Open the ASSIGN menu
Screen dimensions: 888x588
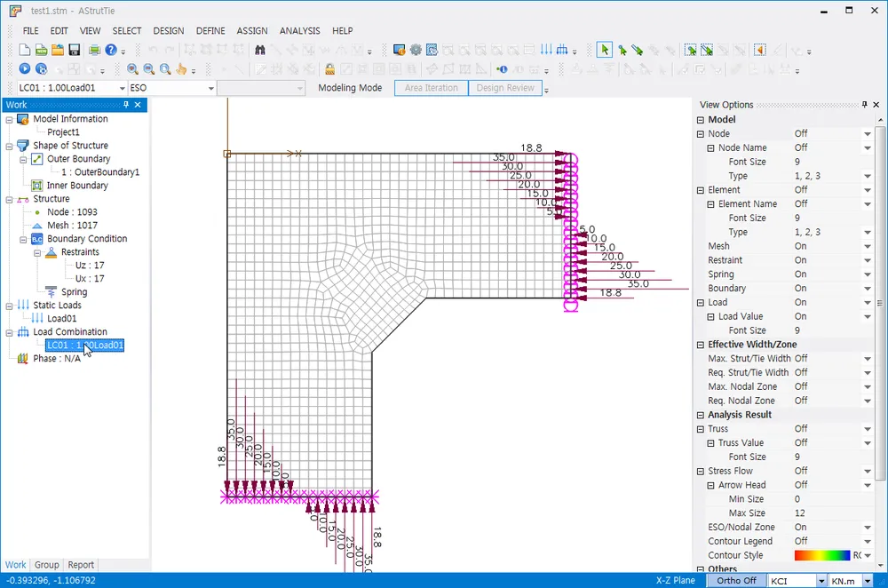pos(252,30)
